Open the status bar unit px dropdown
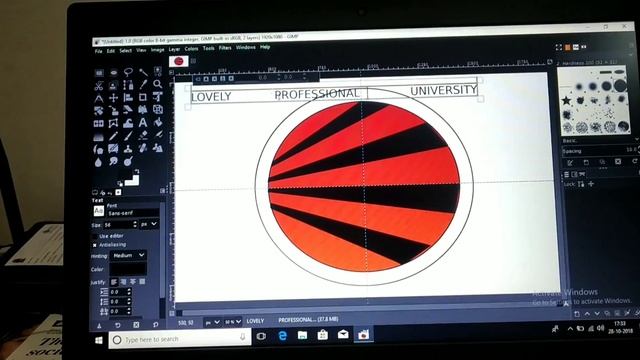 pos(212,322)
